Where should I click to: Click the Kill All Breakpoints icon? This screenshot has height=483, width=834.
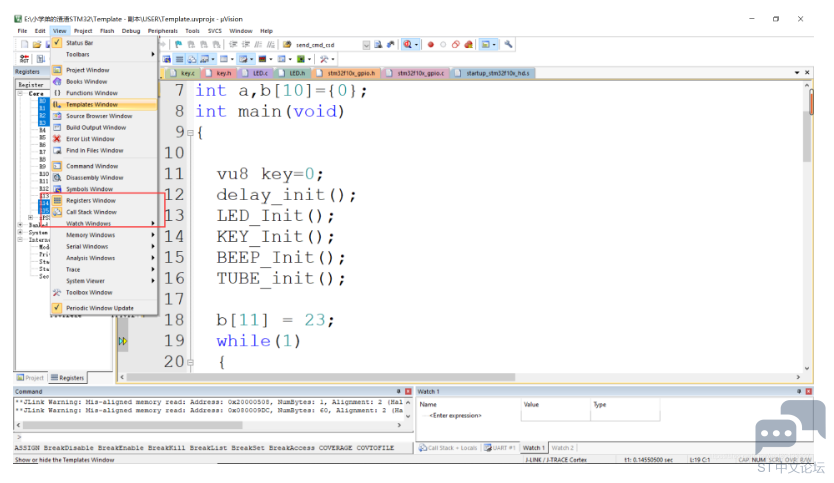point(469,45)
